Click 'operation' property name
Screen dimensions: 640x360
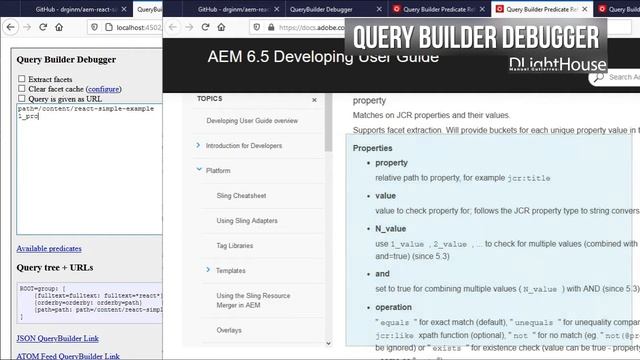[x=393, y=307]
